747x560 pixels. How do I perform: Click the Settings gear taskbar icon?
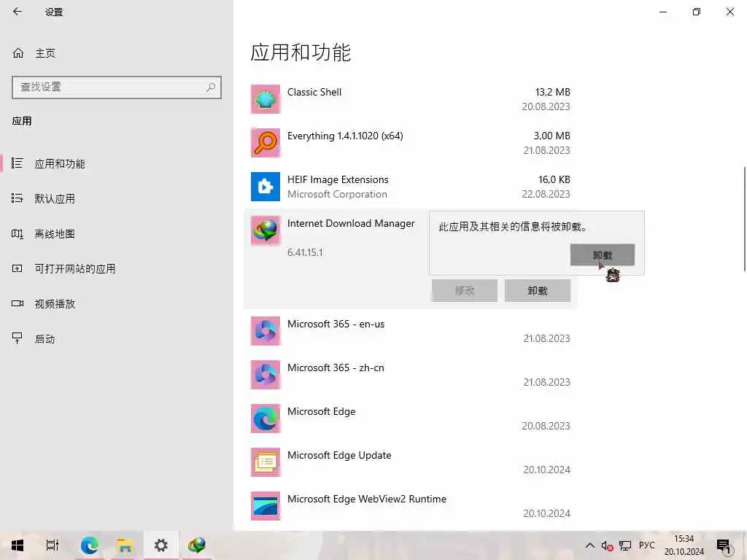[x=160, y=545]
